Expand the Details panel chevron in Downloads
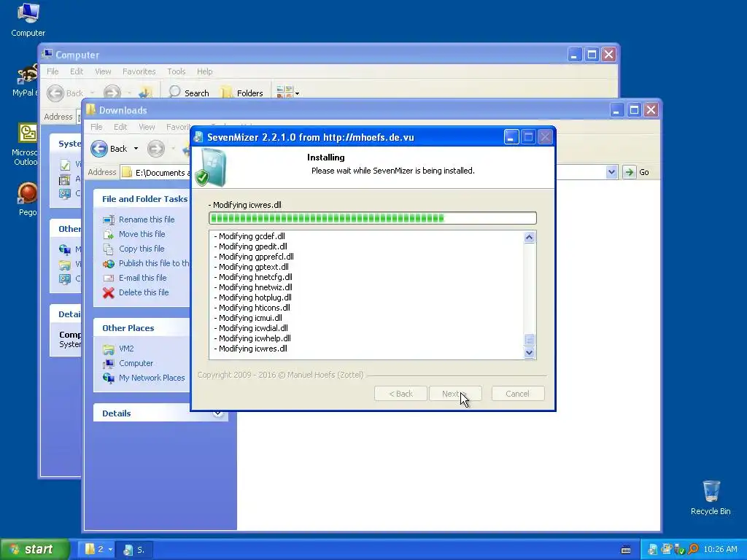The width and height of the screenshot is (747, 560). (217, 413)
